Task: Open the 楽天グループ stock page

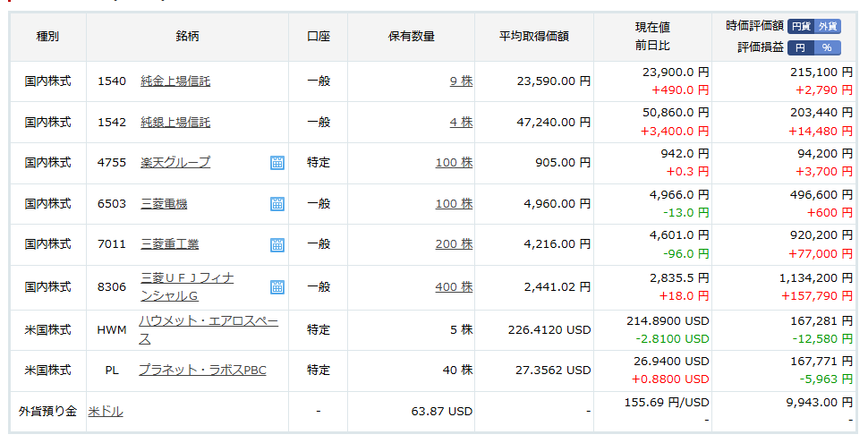Action: [x=175, y=163]
